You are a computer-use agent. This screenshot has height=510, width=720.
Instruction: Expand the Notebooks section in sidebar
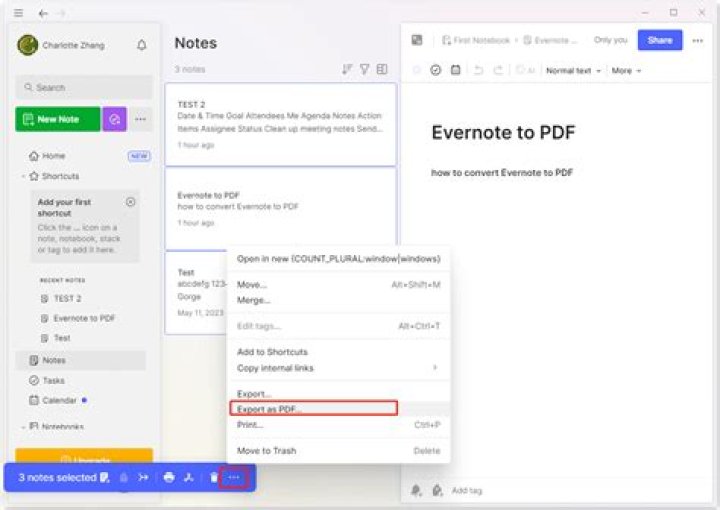coord(22,427)
